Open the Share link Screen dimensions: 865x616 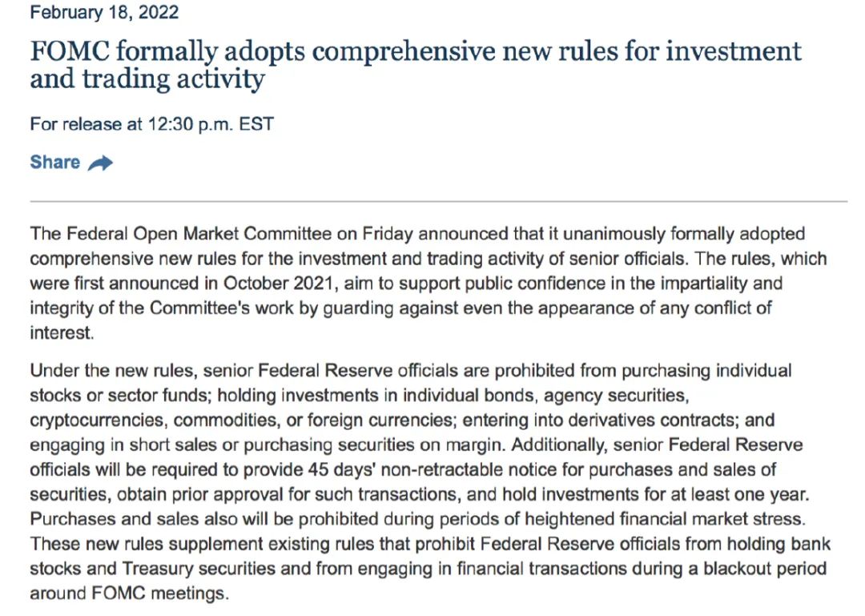coord(55,163)
